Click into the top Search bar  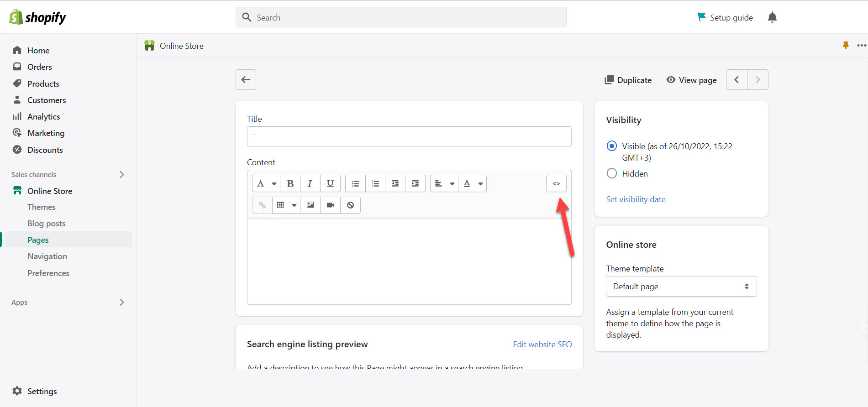pyautogui.click(x=401, y=17)
